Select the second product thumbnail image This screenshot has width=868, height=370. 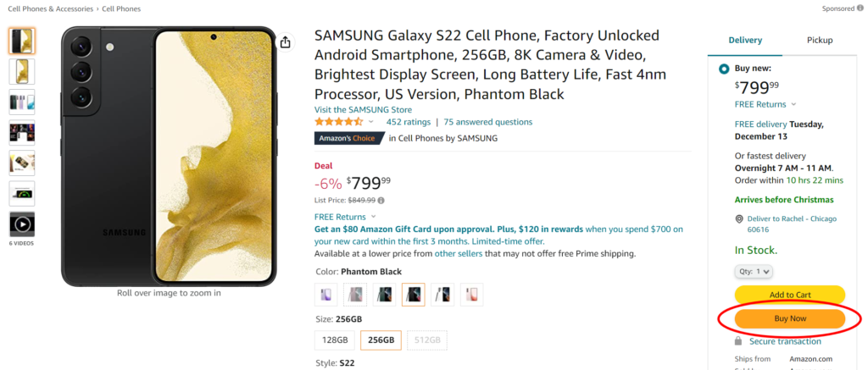[21, 72]
